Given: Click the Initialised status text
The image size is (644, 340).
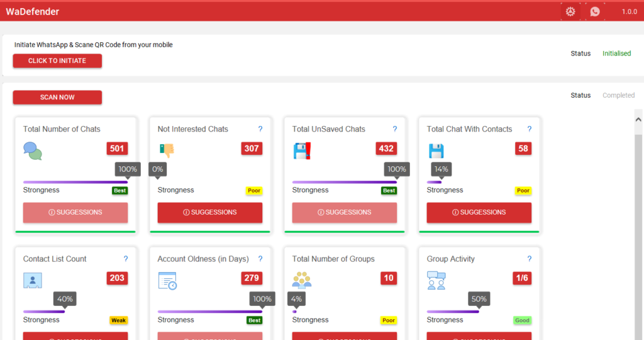Looking at the screenshot, I should 616,54.
